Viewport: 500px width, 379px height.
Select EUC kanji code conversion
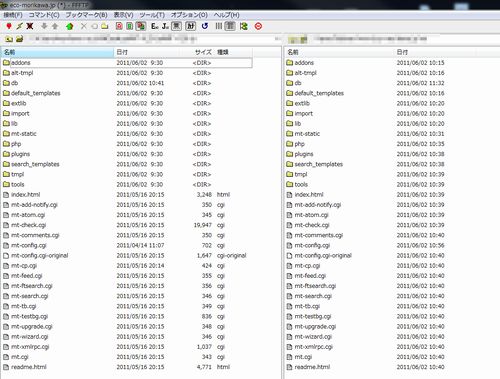point(155,26)
